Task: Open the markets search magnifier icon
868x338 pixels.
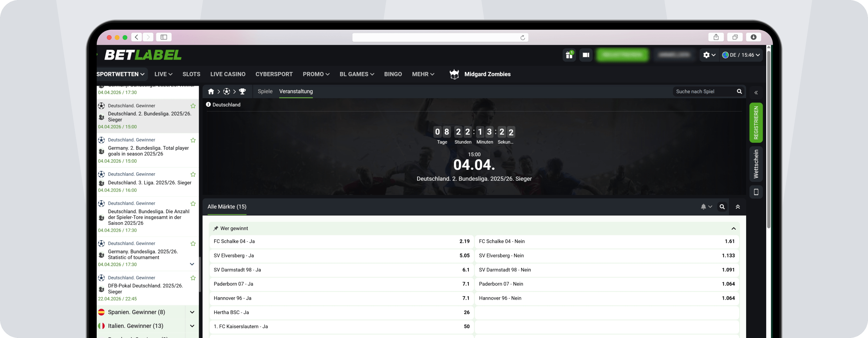Action: 722,207
